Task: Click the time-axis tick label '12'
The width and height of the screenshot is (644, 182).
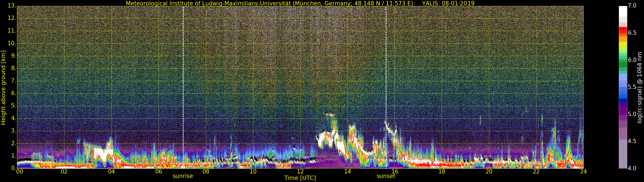Action: [300, 172]
